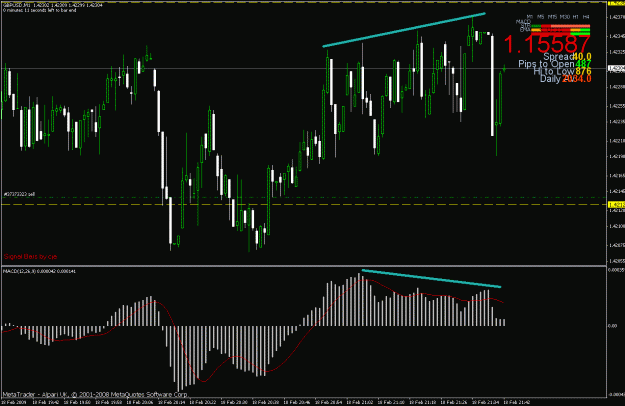This screenshot has height=406, width=625.
Task: Click the "Signal Bars by cja" red label
Action: [x=30, y=257]
